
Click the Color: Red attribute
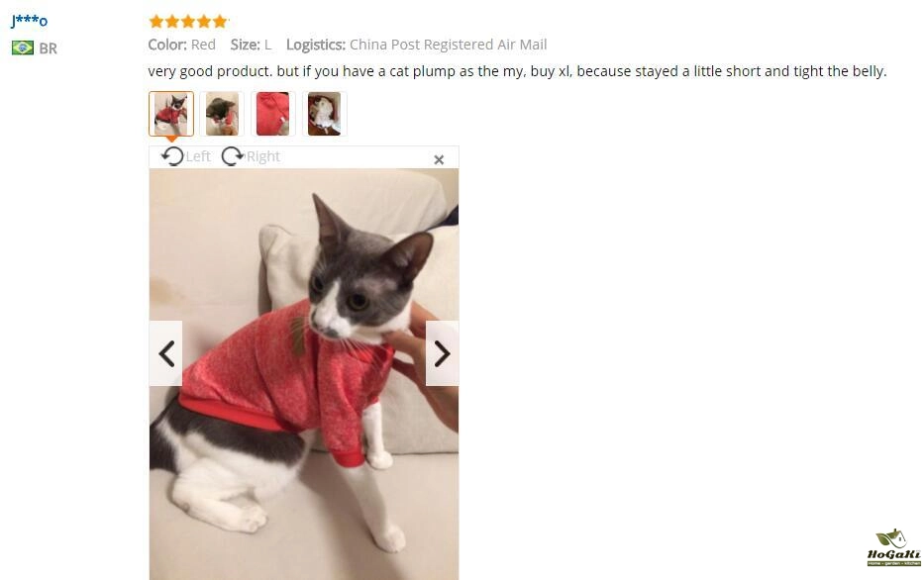point(181,45)
